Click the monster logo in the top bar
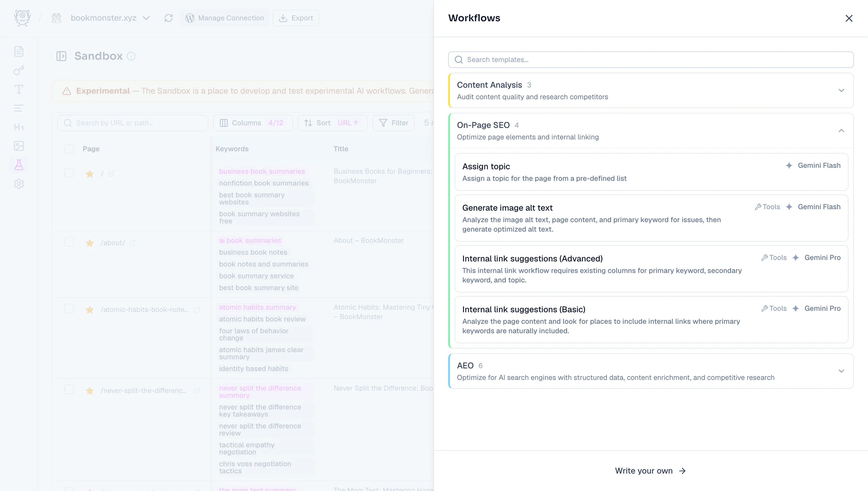Image resolution: width=868 pixels, height=491 pixels. click(x=22, y=18)
